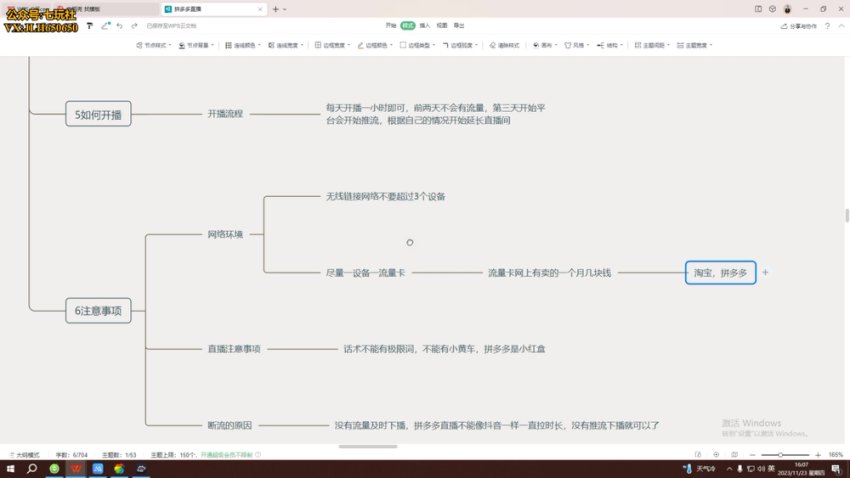Image resolution: width=850 pixels, height=478 pixels.
Task: Click the taskbar search magnifier icon
Action: click(x=32, y=468)
